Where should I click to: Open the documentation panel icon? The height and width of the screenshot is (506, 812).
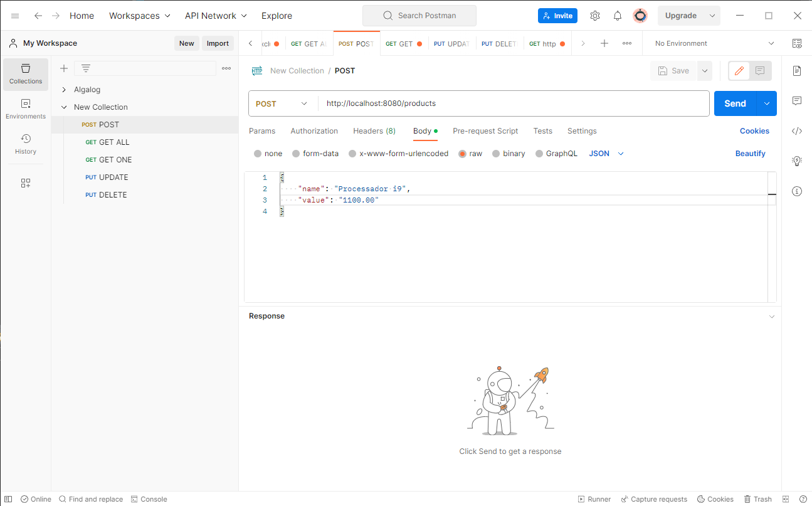pyautogui.click(x=796, y=71)
